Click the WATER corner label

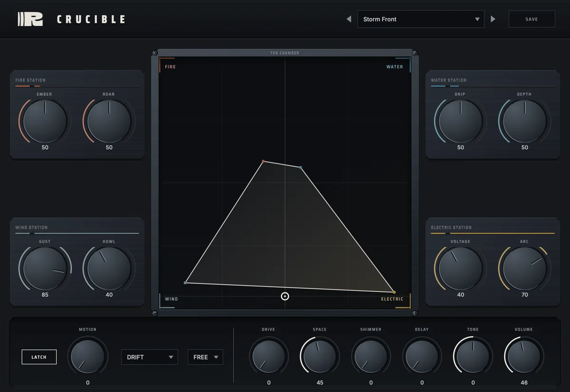point(395,67)
